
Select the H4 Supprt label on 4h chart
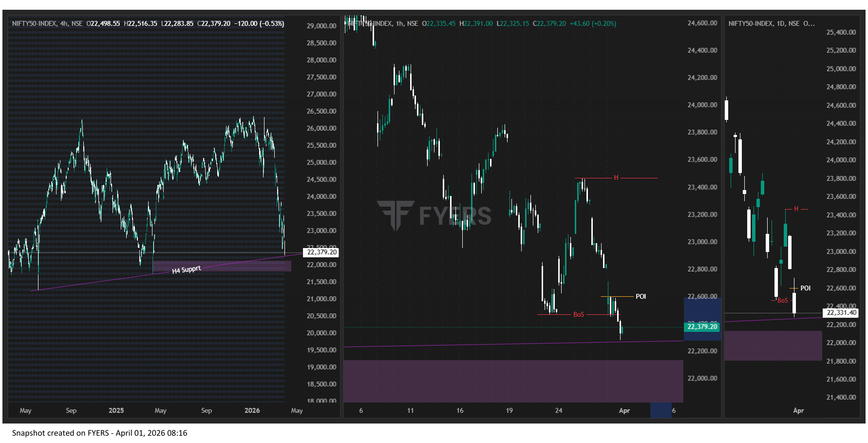[x=187, y=270]
